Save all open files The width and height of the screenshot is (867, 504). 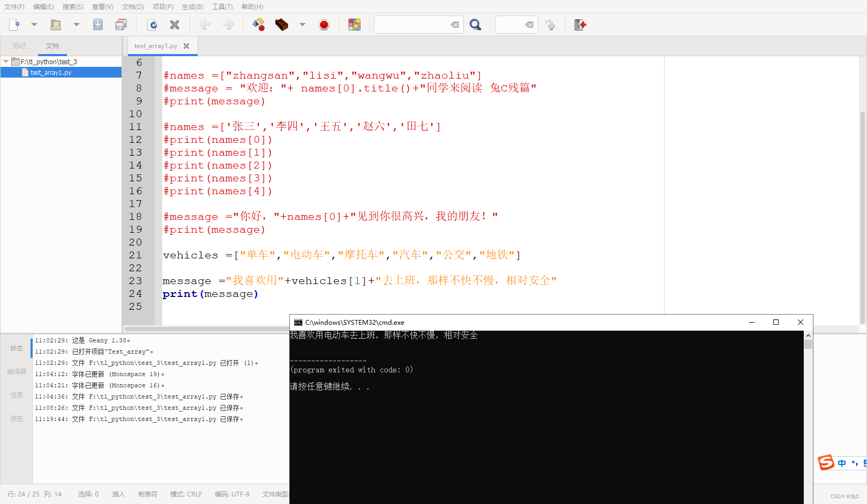click(121, 25)
